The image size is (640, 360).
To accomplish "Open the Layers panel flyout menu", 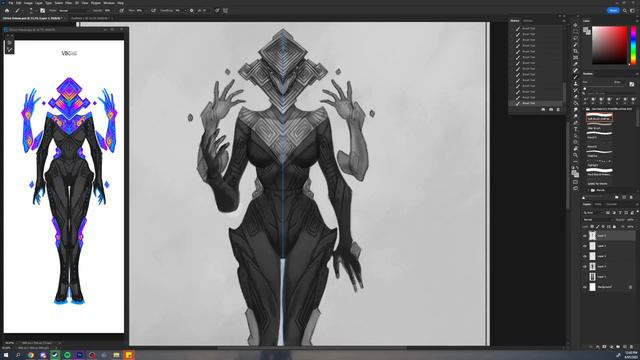I will (638, 204).
